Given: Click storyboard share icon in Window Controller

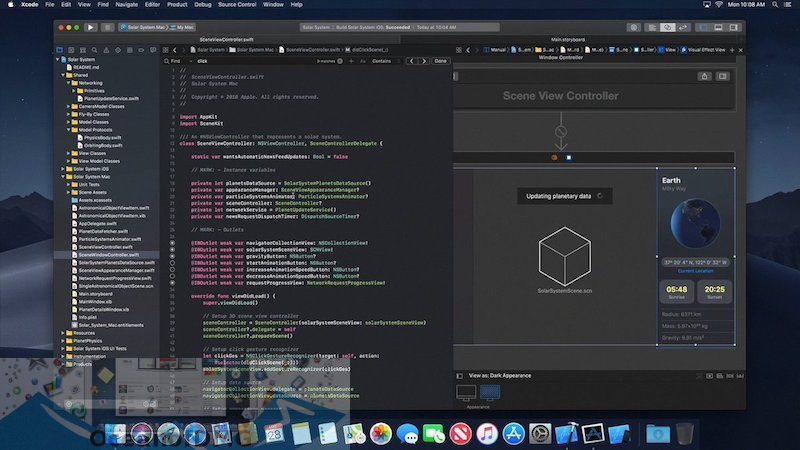Looking at the screenshot, I should point(705,76).
